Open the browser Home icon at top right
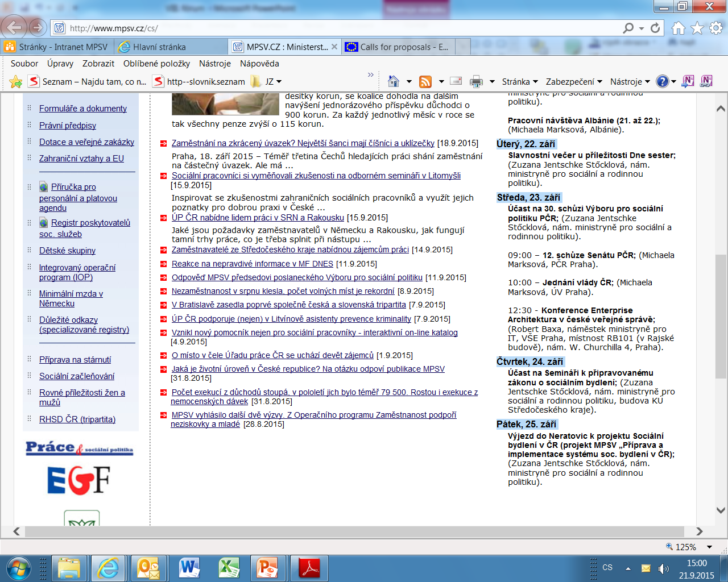The image size is (728, 582). [x=679, y=28]
